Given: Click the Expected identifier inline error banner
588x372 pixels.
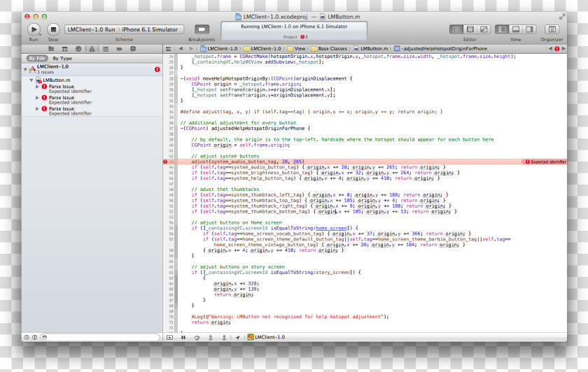Looking at the screenshot, I should [545, 162].
